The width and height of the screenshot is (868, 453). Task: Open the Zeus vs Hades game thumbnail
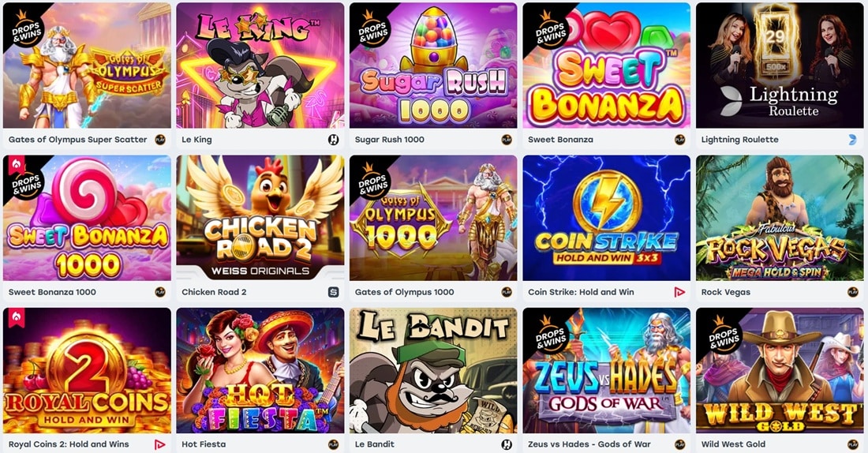607,370
